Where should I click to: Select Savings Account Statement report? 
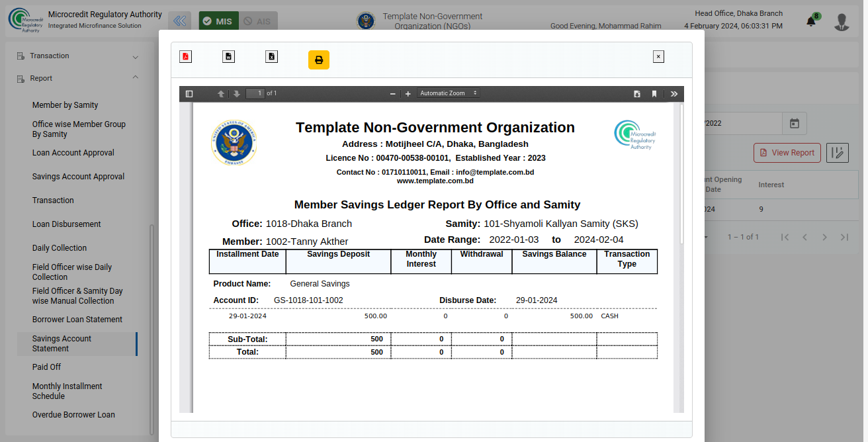(76, 343)
